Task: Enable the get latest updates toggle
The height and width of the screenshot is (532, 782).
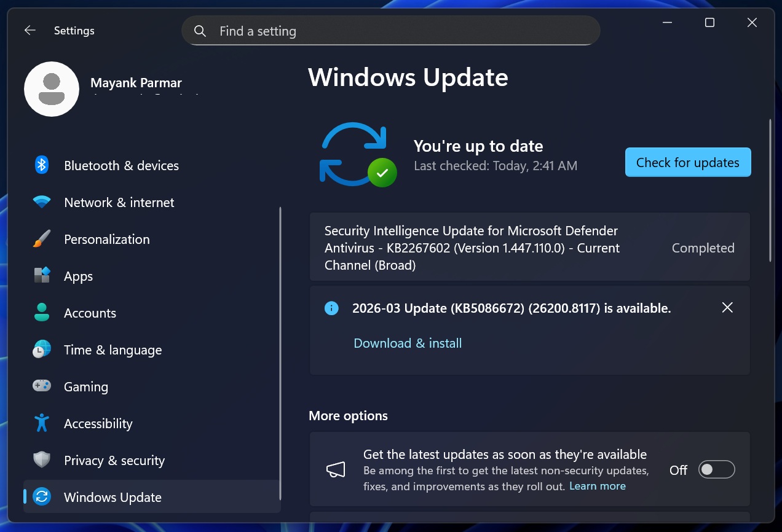Action: coord(716,470)
